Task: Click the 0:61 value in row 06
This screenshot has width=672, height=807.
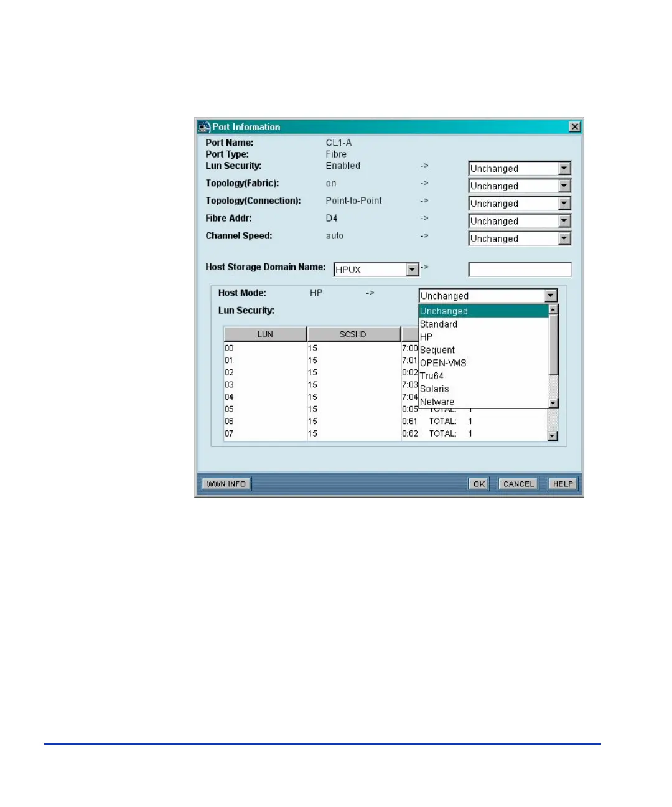Action: 409,422
